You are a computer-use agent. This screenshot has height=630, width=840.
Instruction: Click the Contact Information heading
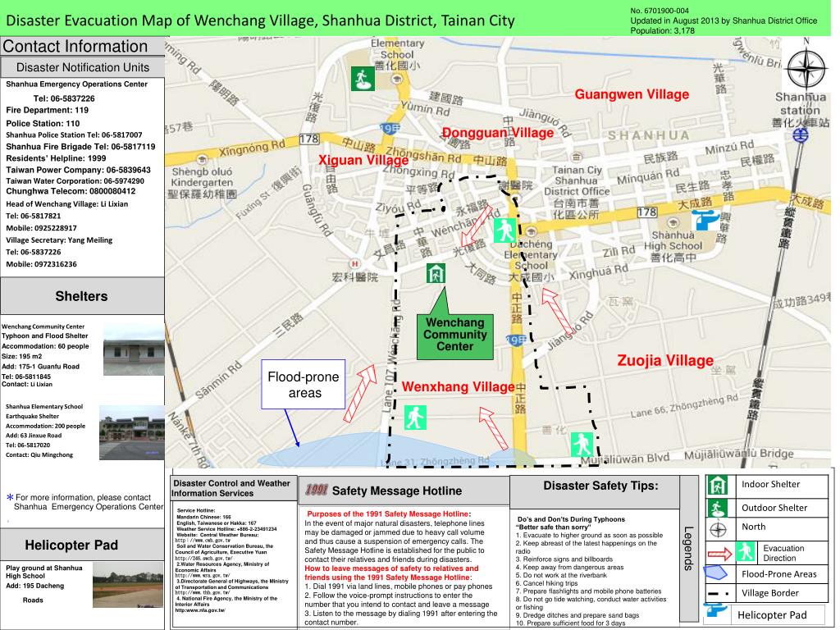[x=75, y=46]
